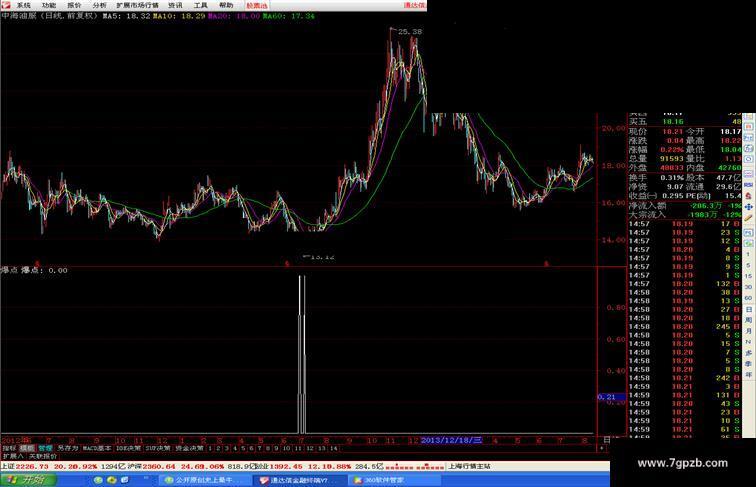Expand the 扩展∧ panel toggle

(13, 456)
